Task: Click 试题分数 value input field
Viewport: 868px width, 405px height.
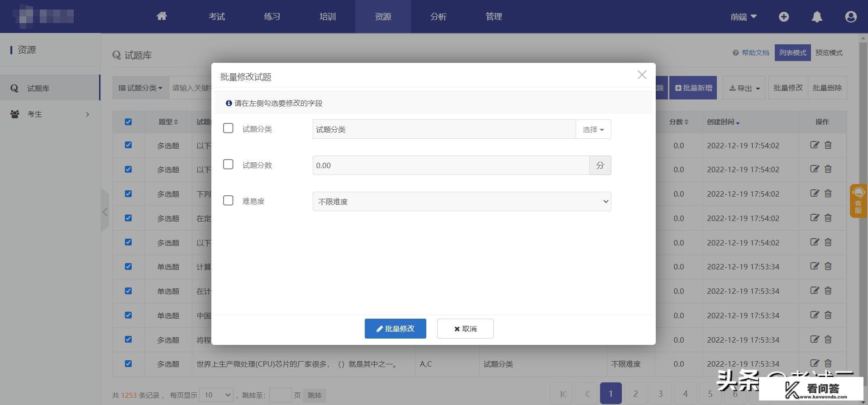Action: pyautogui.click(x=451, y=165)
